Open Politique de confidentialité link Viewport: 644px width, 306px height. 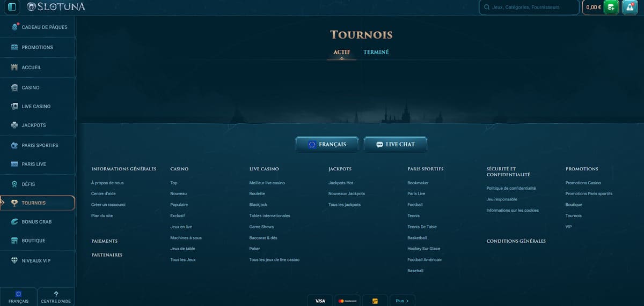(511, 188)
